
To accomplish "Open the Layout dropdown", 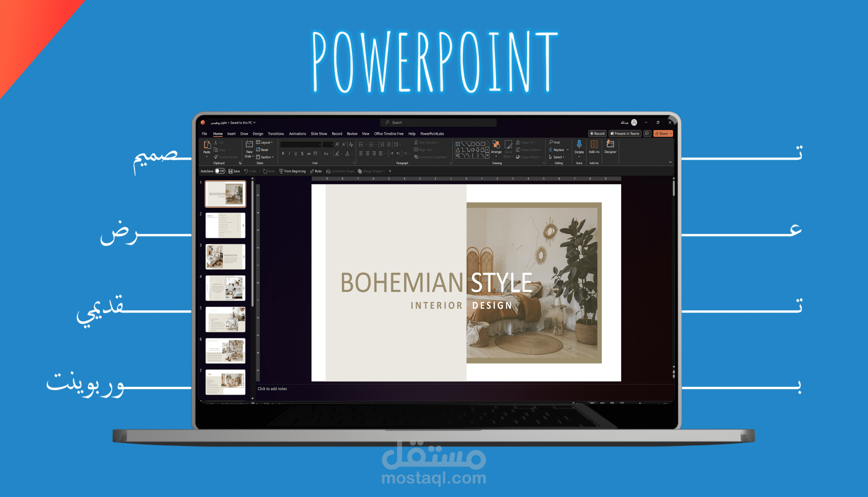I will tap(264, 142).
